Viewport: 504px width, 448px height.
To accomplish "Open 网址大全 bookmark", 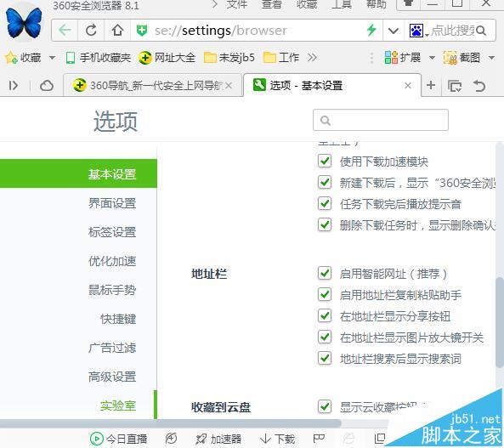I will click(167, 58).
